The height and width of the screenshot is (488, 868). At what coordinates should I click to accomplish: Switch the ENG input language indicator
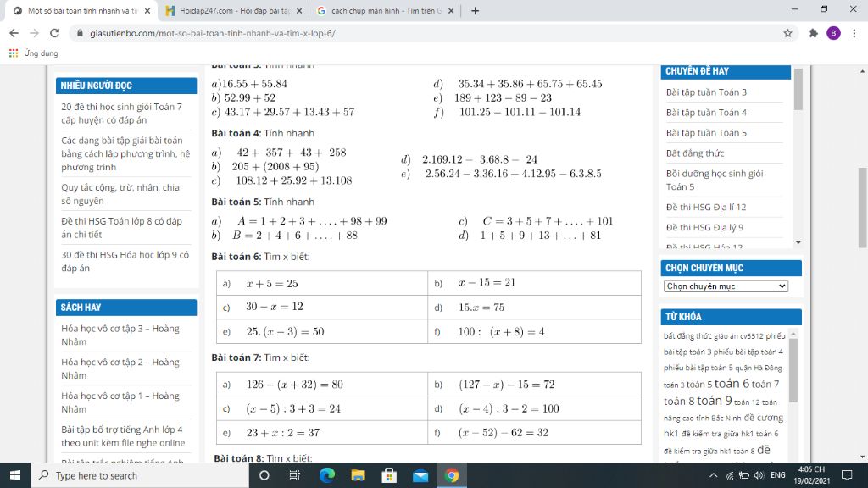coord(778,475)
